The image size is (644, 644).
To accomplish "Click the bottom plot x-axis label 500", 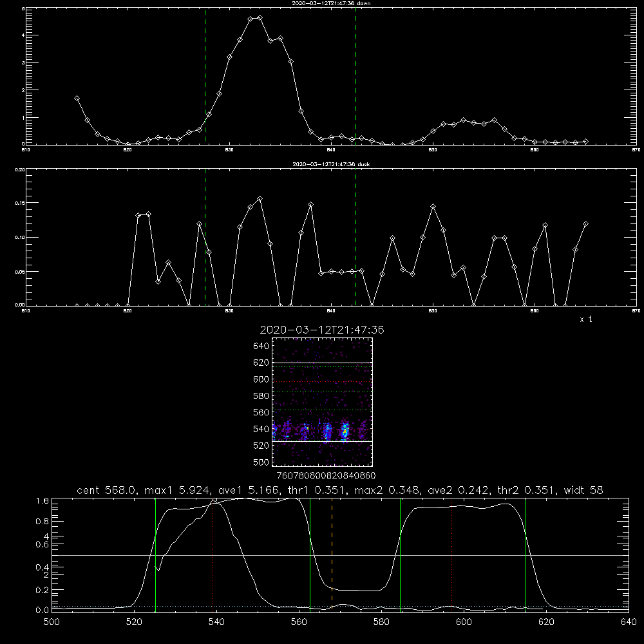I will pos(52,622).
